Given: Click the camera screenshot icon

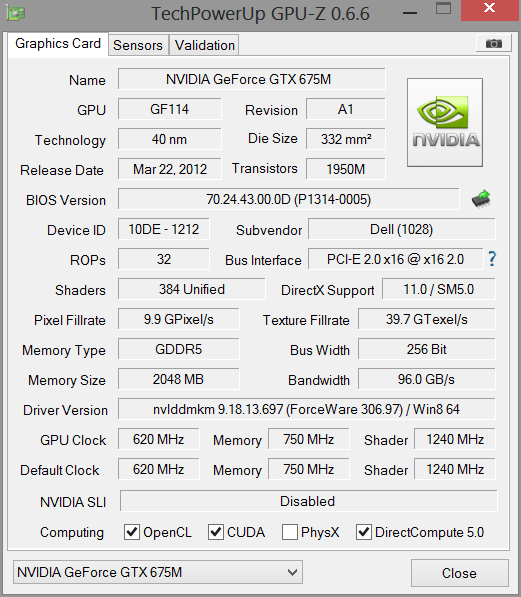Looking at the screenshot, I should 494,43.
